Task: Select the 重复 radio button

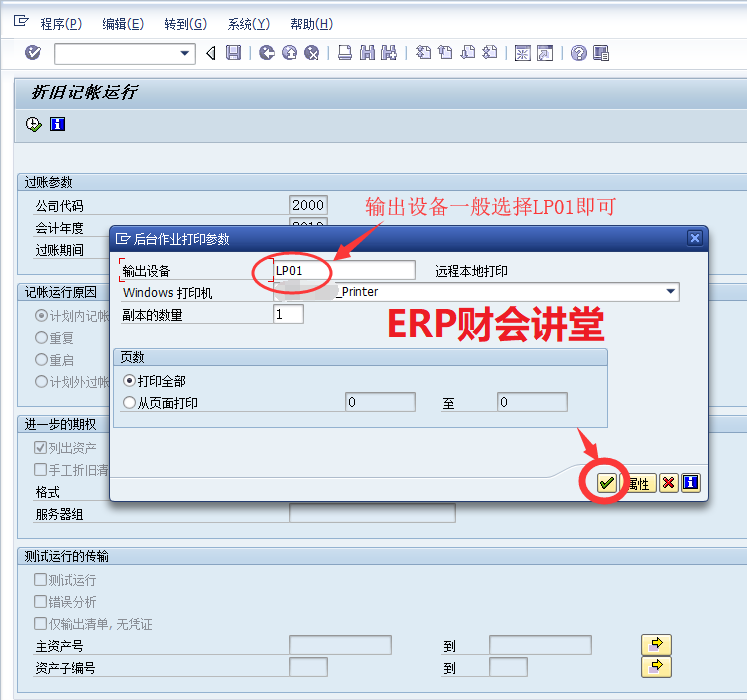Action: point(41,337)
